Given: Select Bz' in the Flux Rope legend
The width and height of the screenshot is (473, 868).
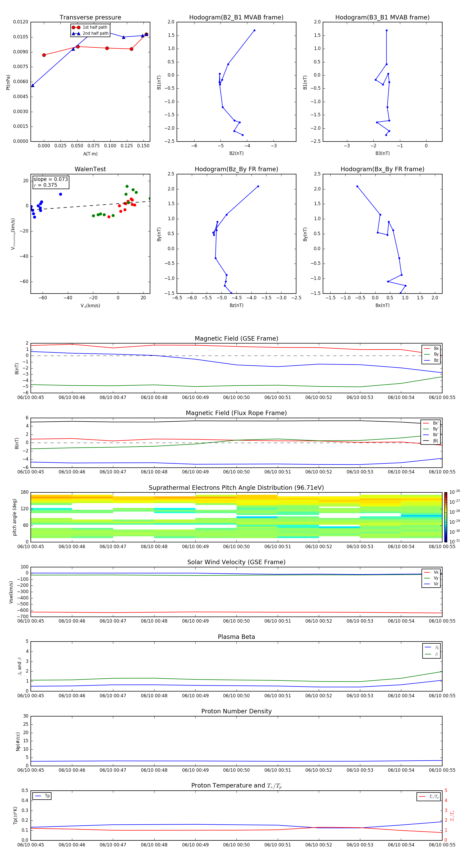Looking at the screenshot, I should pos(431,435).
